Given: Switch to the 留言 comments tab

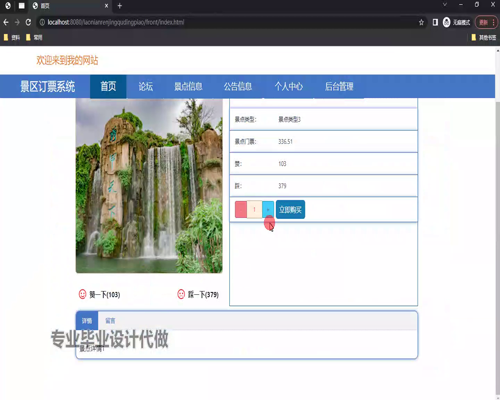Looking at the screenshot, I should click(x=110, y=321).
